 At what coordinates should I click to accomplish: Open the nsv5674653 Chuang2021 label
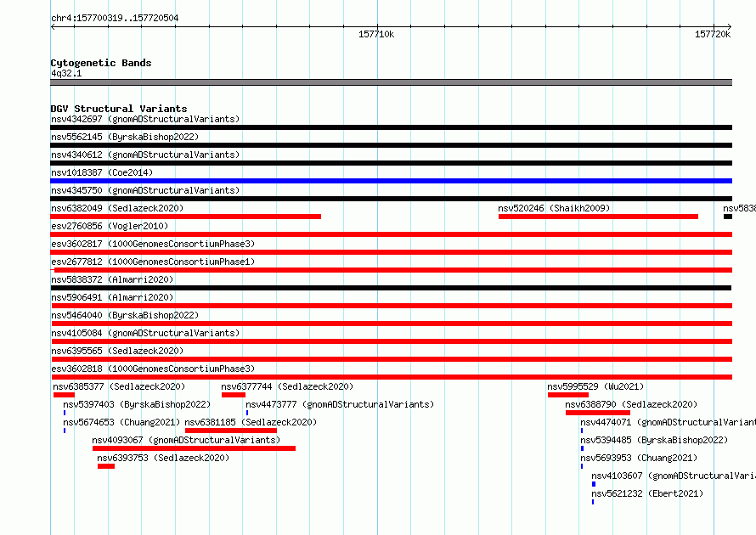point(121,422)
